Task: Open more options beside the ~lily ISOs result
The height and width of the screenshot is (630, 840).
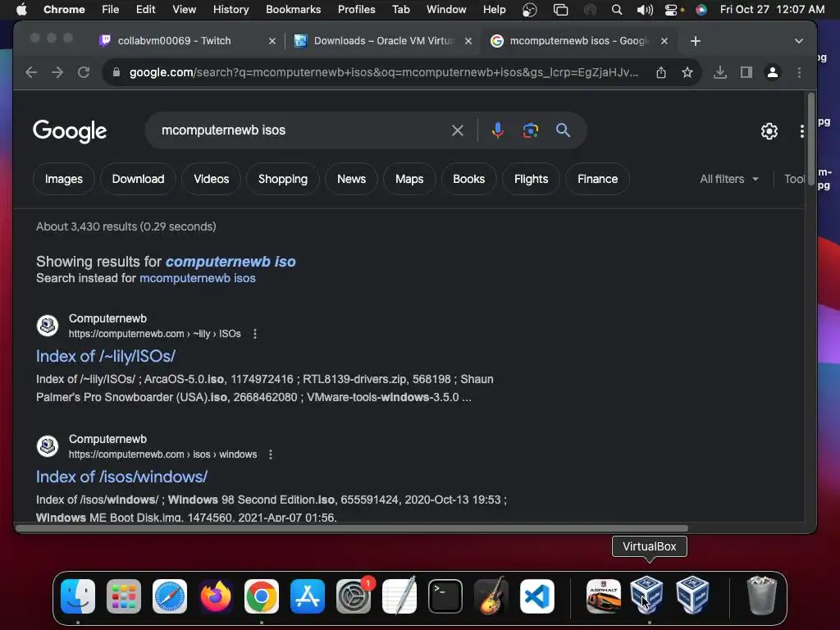Action: (255, 334)
